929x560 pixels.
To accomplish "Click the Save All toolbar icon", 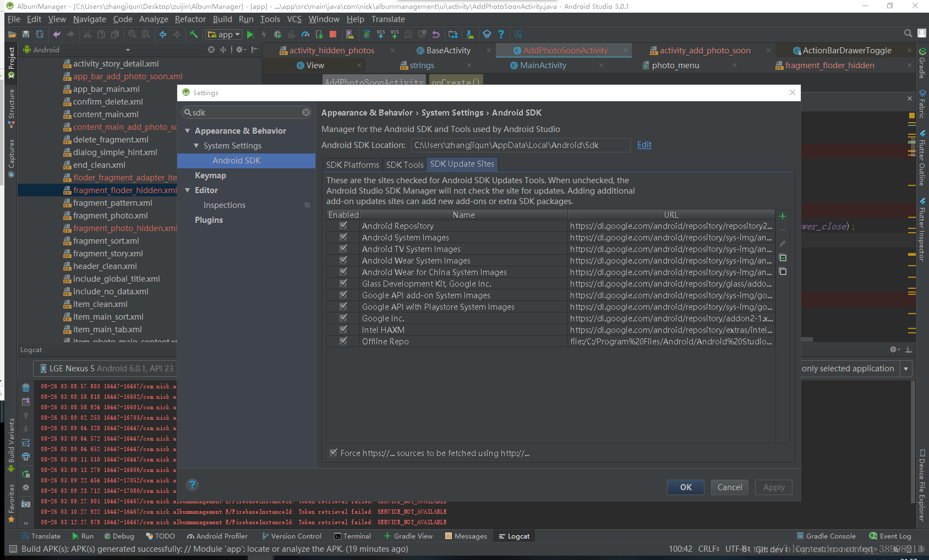I will (25, 34).
